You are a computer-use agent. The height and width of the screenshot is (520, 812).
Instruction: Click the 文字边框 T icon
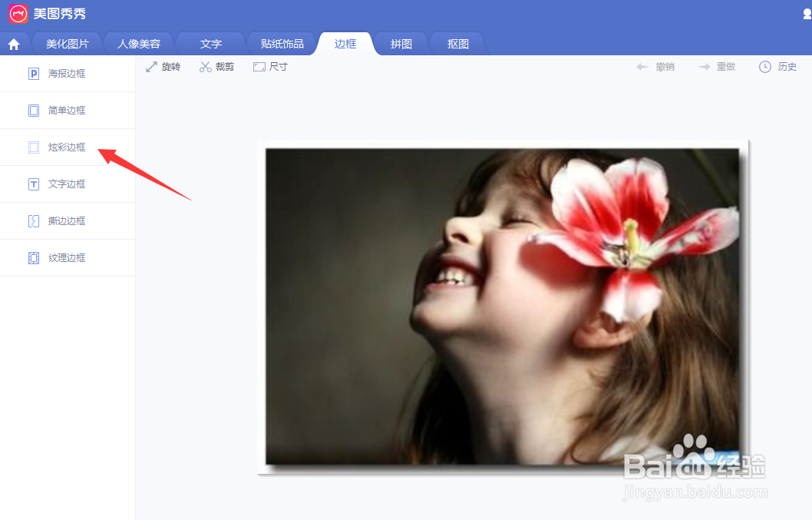coord(34,184)
